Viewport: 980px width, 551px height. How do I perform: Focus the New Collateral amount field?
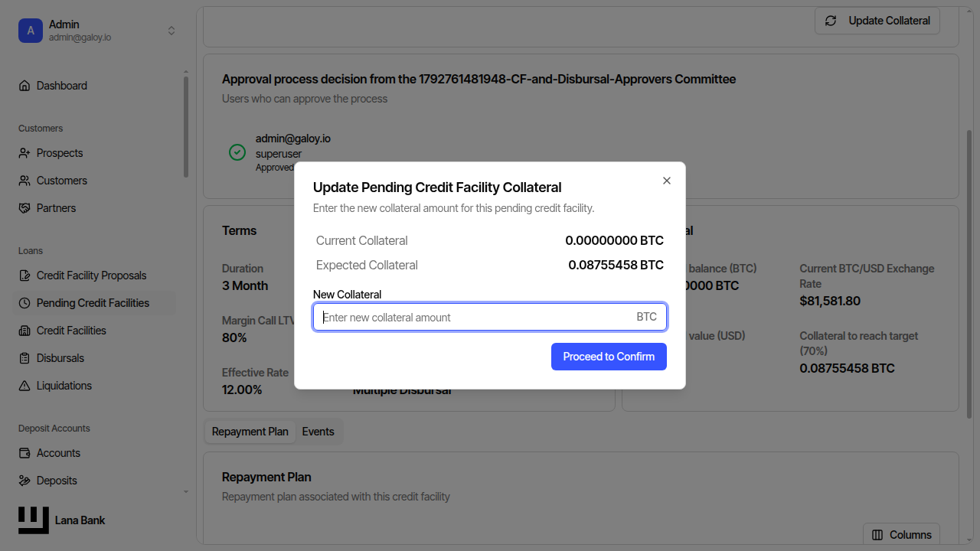pyautogui.click(x=490, y=317)
